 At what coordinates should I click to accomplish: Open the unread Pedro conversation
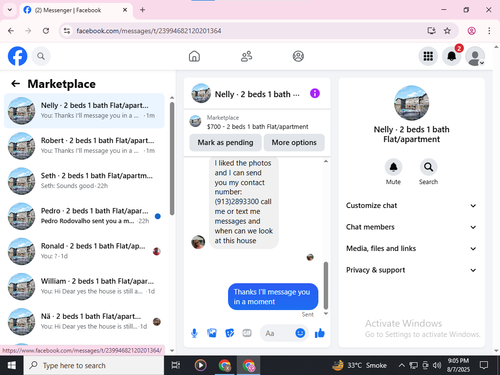point(84,216)
